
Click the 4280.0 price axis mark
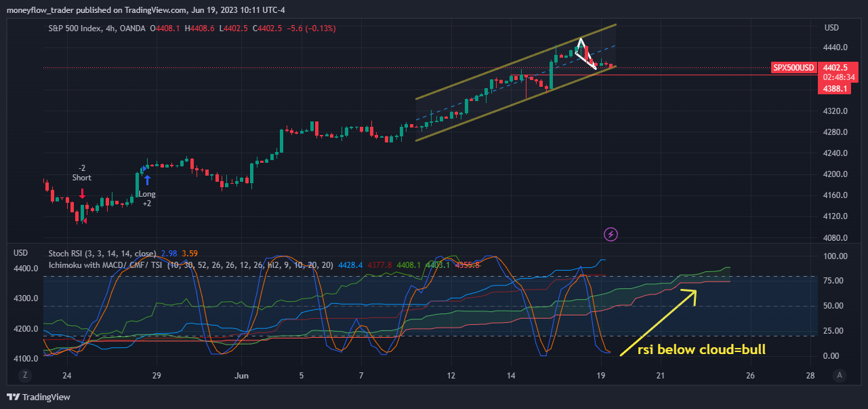[x=837, y=132]
